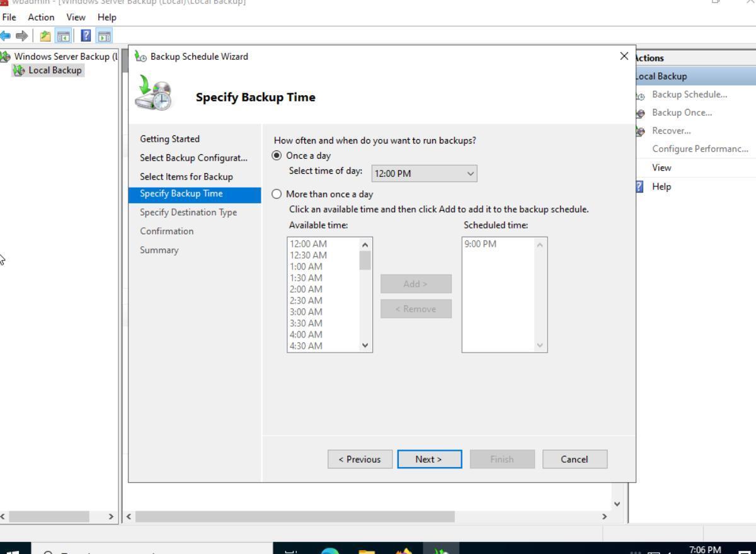Select the 3:00 AM available time
756x554 pixels.
tap(306, 312)
